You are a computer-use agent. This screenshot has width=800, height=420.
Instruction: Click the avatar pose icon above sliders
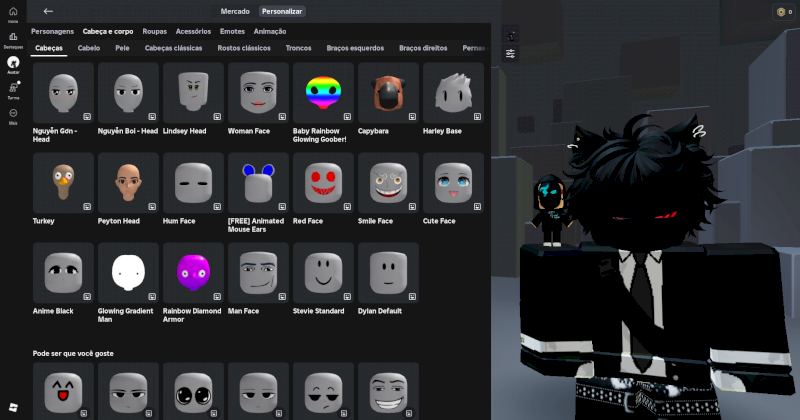coord(510,35)
